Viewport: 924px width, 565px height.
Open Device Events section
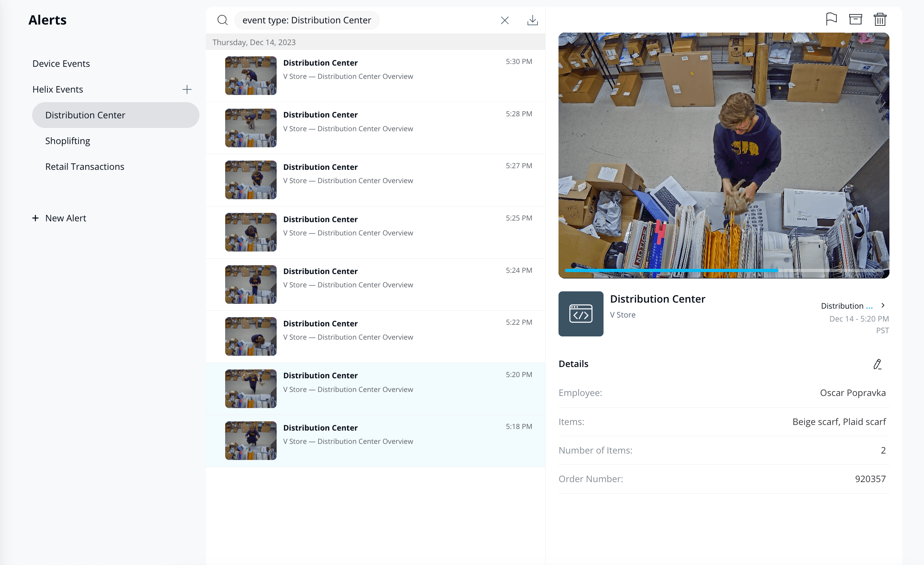click(61, 64)
